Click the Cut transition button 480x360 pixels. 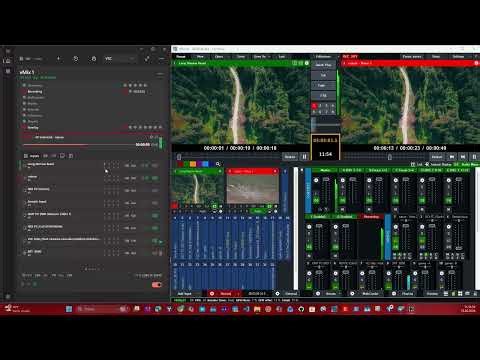coord(323,75)
